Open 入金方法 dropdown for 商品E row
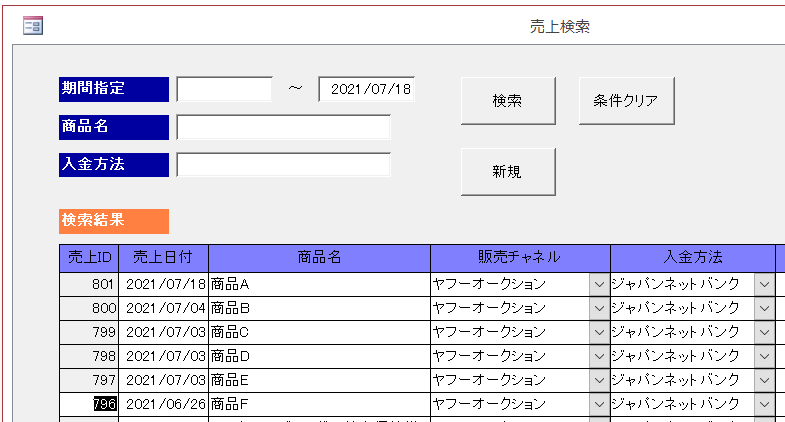 764,380
